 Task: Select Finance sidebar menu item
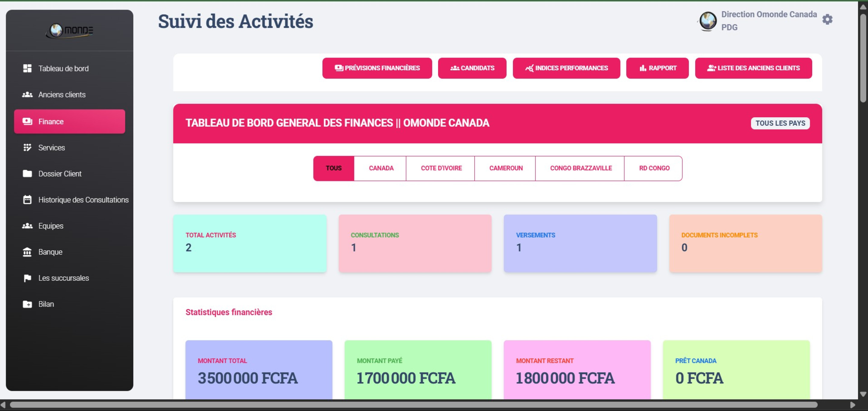click(69, 122)
